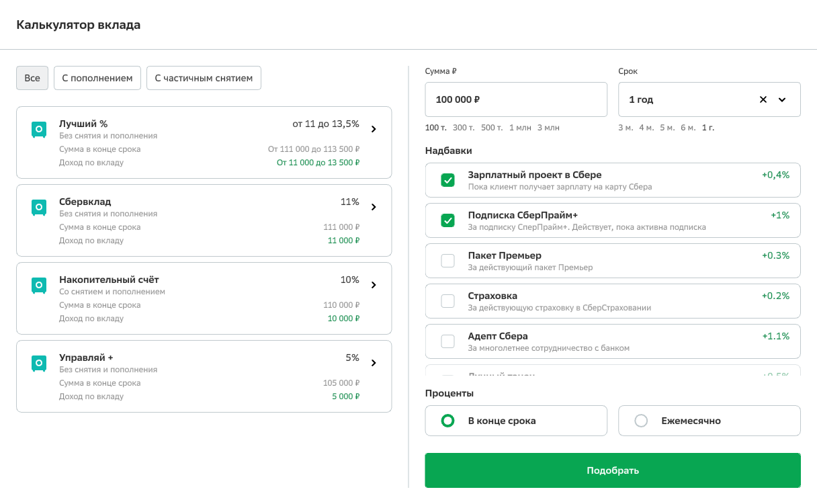Click the Сумма ₽ input field
Viewport: 817px width, 504px height.
515,99
